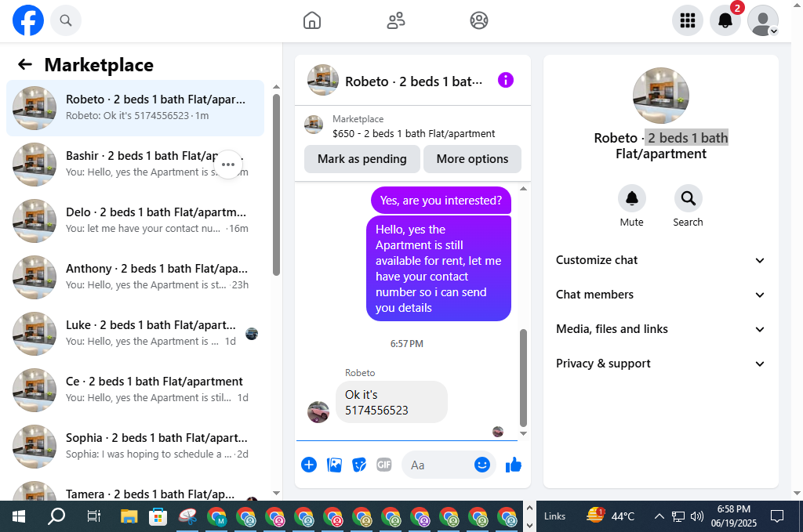Click the Facebook logo
The image size is (803, 532).
pyautogui.click(x=28, y=20)
